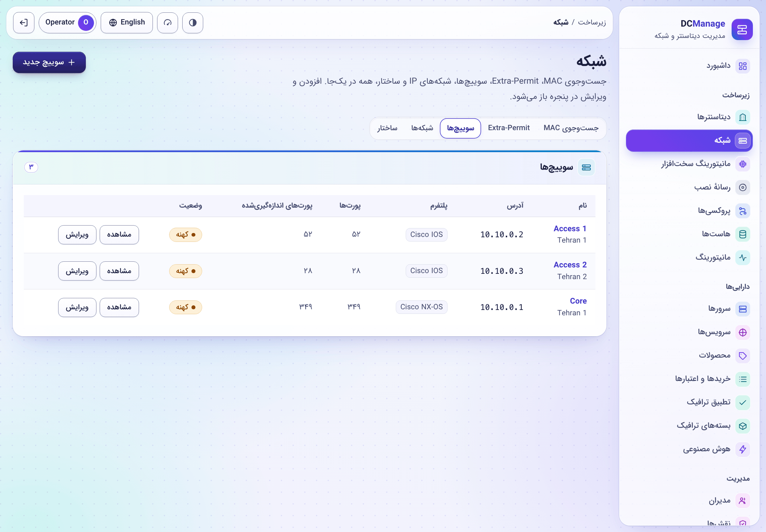Open رسانهٔ نصب disc icon
The height and width of the screenshot is (532, 766).
click(x=743, y=187)
